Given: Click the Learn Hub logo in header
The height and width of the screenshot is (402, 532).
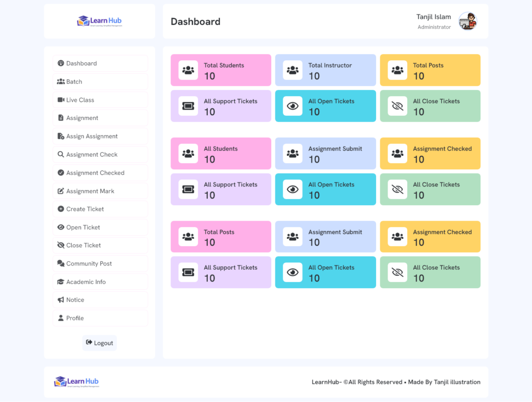Looking at the screenshot, I should coord(99,21).
